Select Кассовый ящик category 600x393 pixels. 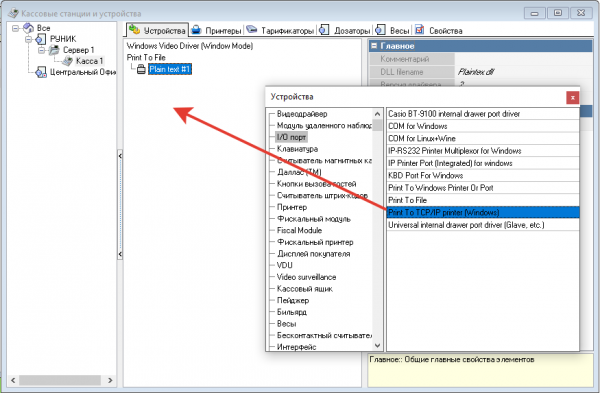305,289
